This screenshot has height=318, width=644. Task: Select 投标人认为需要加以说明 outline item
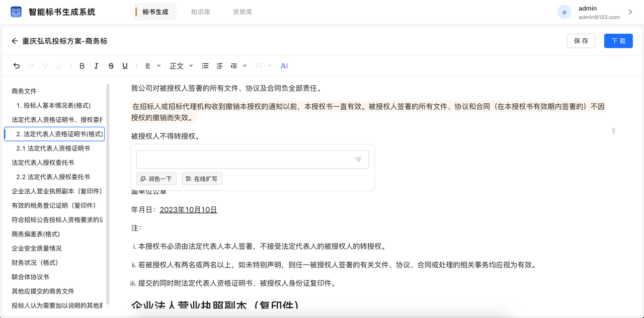pyautogui.click(x=57, y=305)
